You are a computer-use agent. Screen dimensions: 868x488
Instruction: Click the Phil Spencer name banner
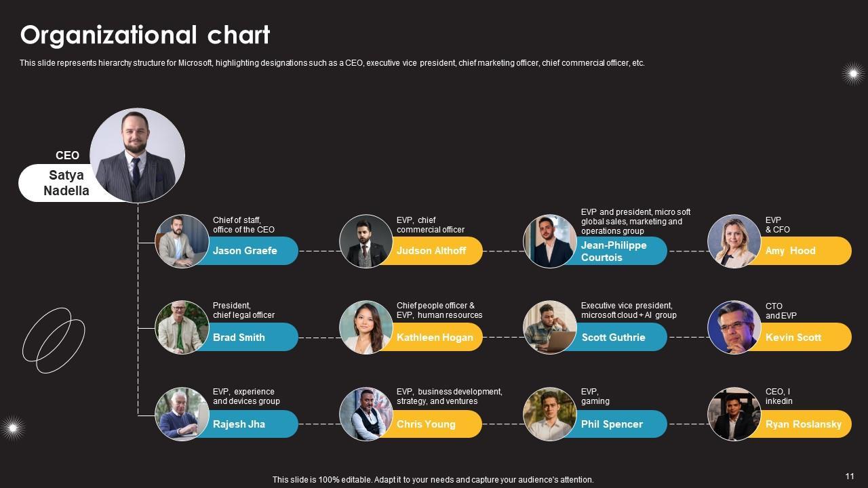[612, 424]
